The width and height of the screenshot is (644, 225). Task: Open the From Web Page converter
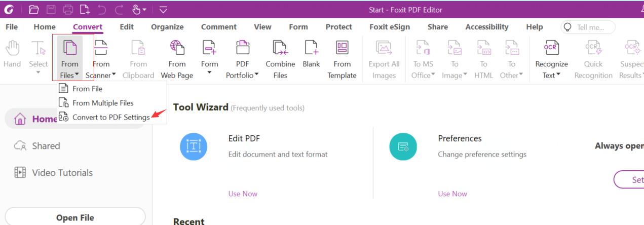(x=177, y=60)
